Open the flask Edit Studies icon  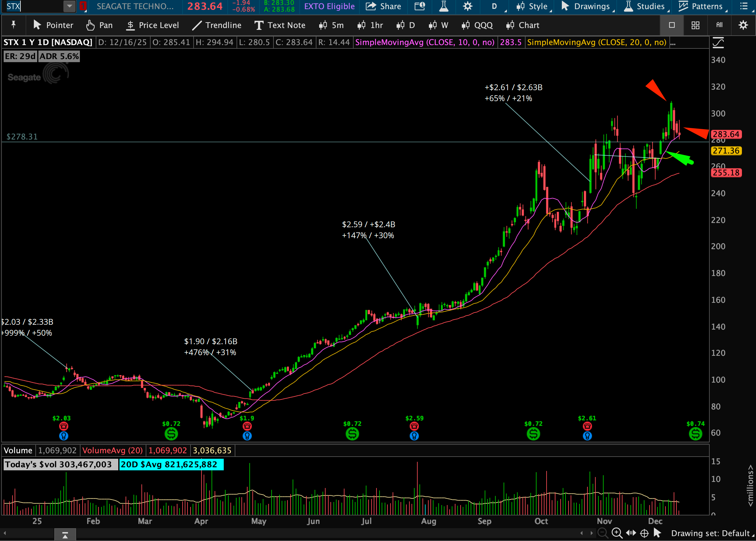coord(444,6)
